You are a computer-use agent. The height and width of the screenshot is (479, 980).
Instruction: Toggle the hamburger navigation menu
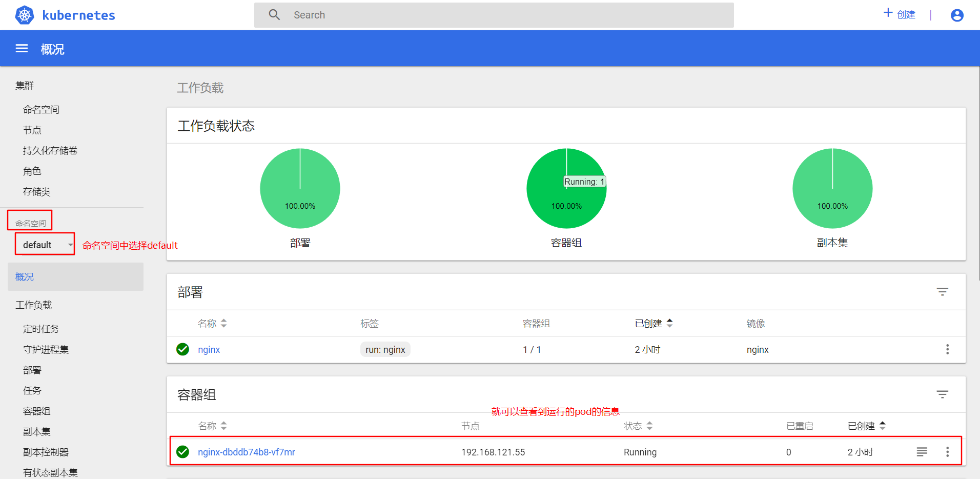click(22, 49)
